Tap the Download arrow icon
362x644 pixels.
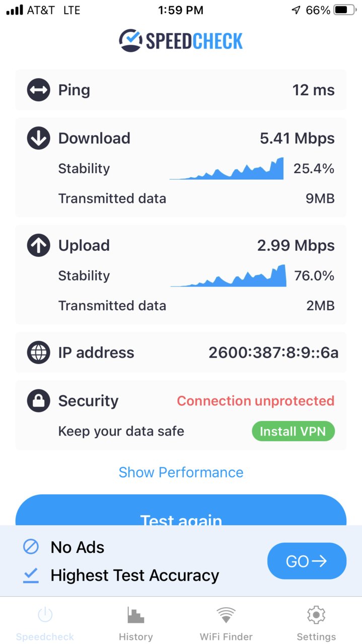pos(38,138)
